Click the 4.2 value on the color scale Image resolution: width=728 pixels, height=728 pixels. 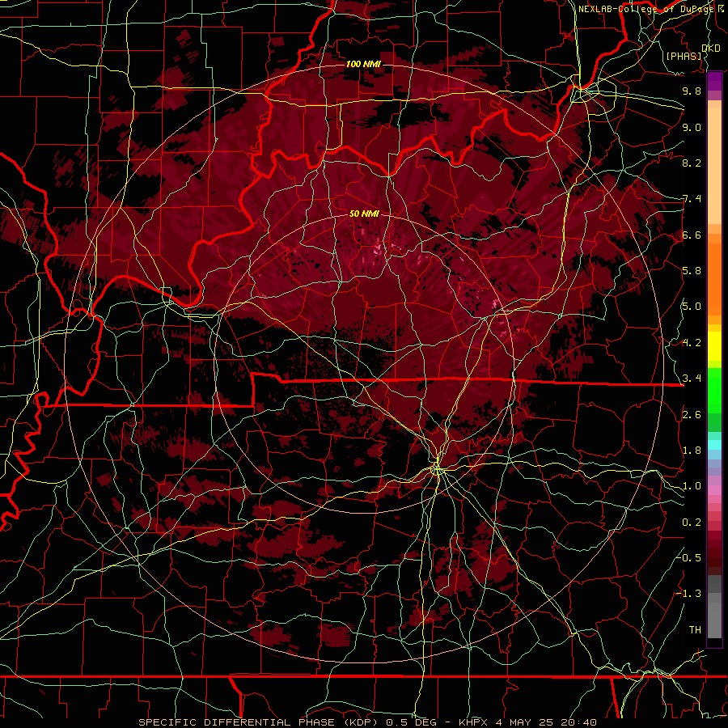tap(692, 343)
